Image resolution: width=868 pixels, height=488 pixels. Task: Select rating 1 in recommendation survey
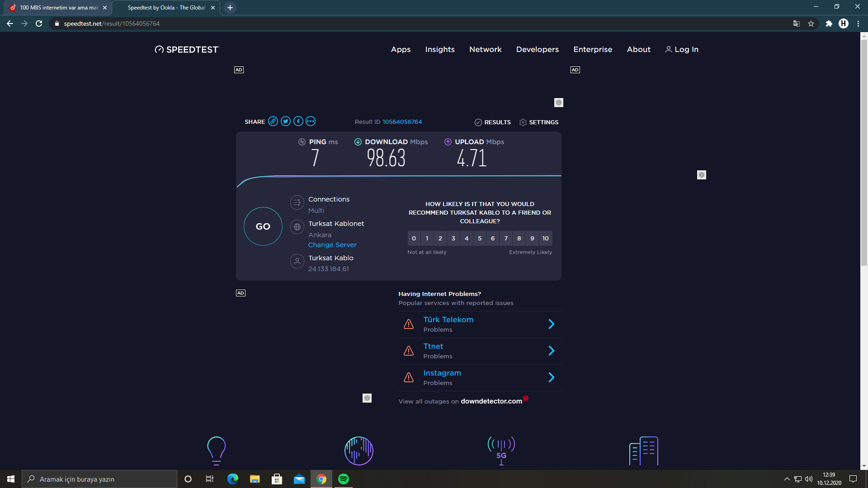(x=427, y=239)
